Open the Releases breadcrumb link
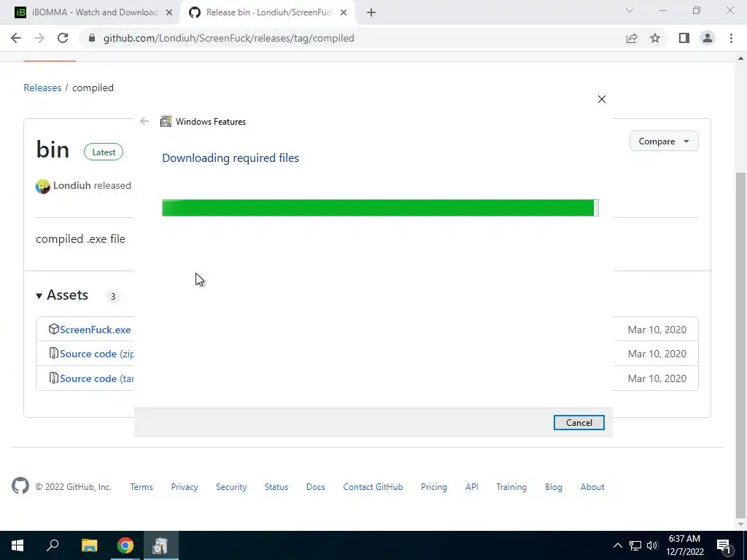 42,87
